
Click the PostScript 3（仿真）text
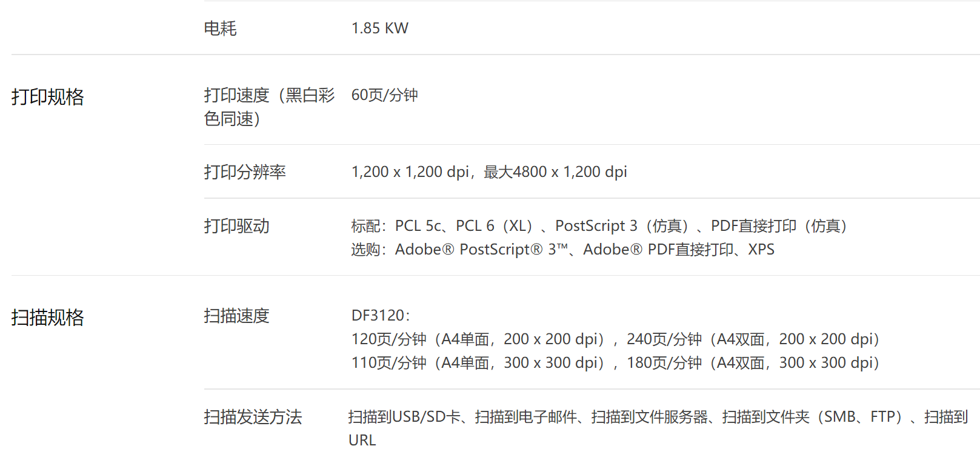[622, 226]
